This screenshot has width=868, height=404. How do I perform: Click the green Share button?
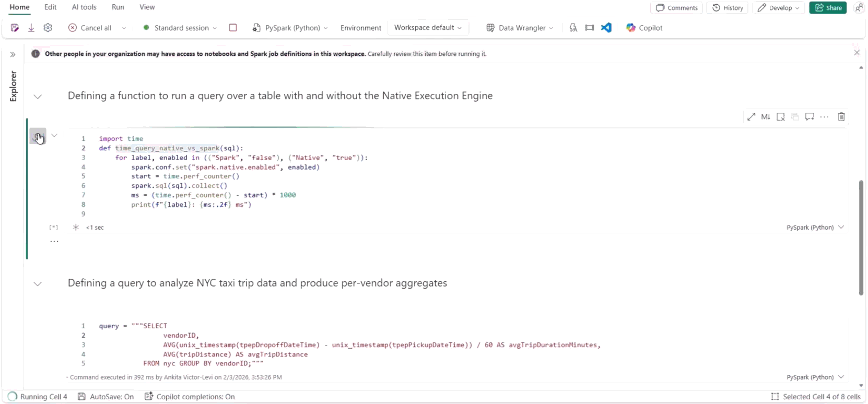tap(828, 8)
